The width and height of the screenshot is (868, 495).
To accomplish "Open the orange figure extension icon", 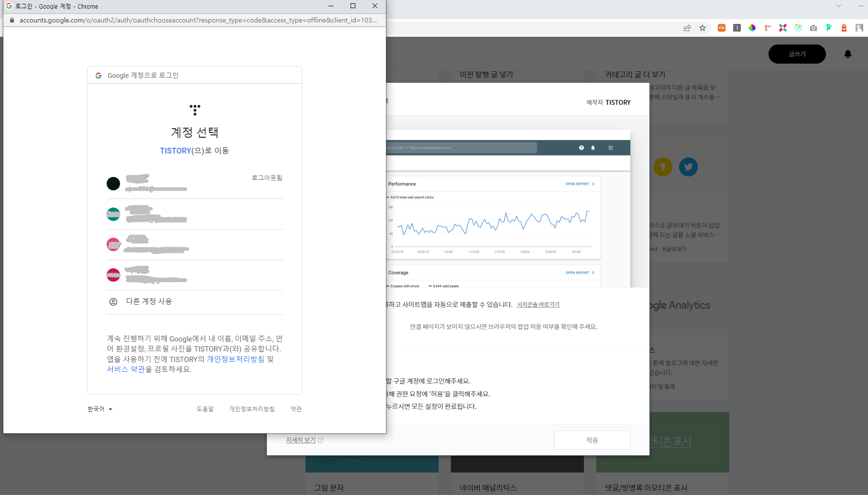I will coord(844,28).
